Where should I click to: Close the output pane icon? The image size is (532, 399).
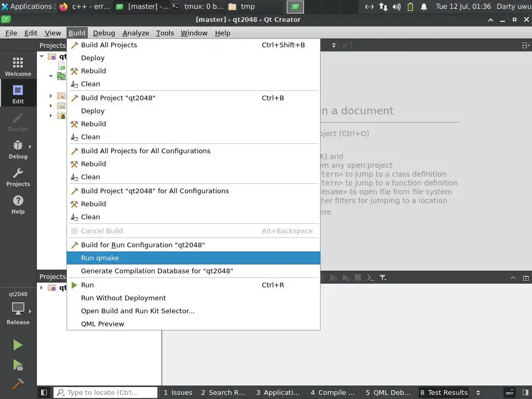coord(526,278)
